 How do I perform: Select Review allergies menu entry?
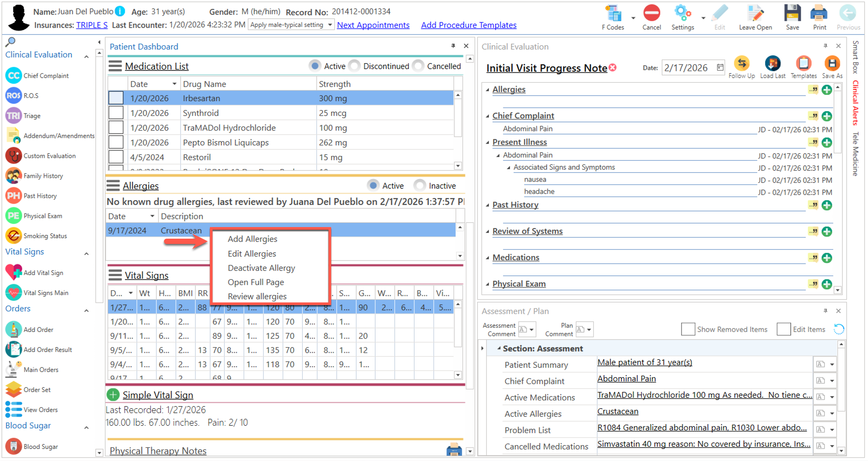point(257,296)
